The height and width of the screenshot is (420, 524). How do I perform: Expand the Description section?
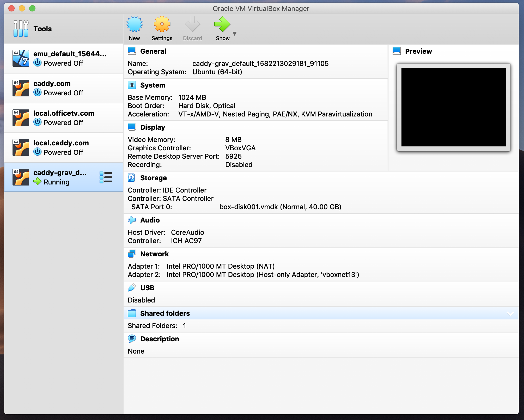pos(160,339)
